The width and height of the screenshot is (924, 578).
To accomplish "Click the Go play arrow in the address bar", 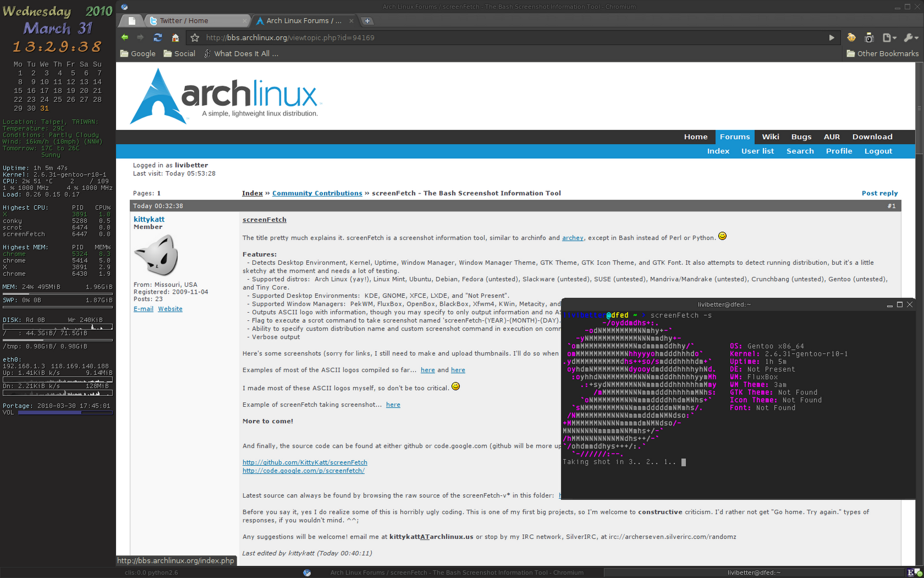I will tap(832, 38).
